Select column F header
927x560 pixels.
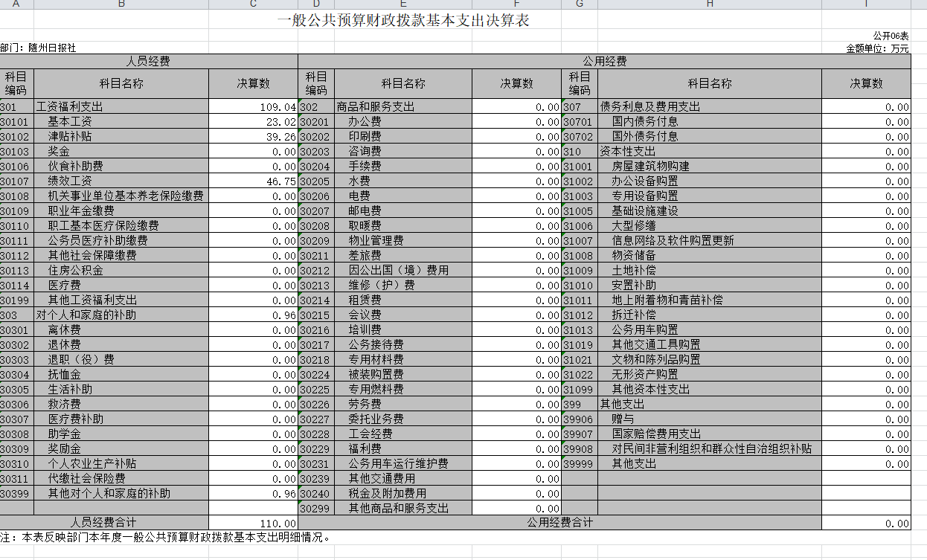[516, 4]
